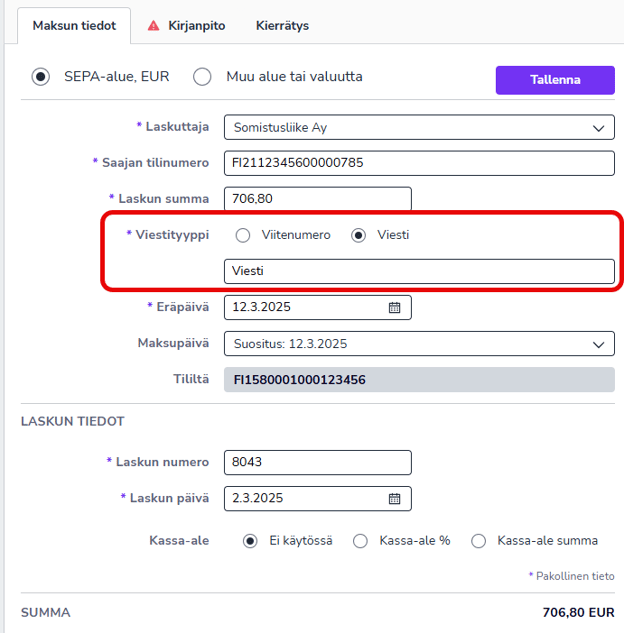Screen dimensions: 624x633
Task: Choose Viitenumero message type
Action: pyautogui.click(x=243, y=235)
